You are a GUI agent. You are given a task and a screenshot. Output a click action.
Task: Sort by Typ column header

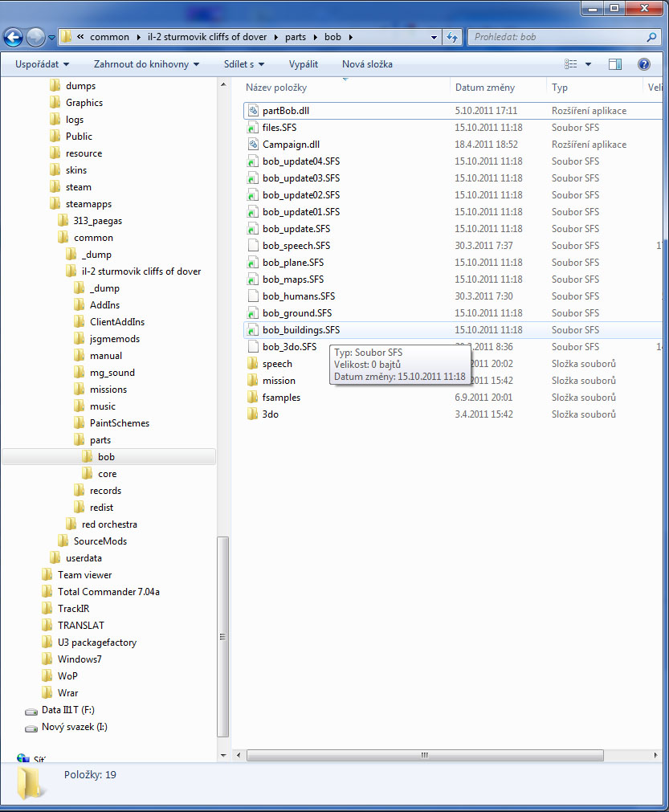(560, 88)
